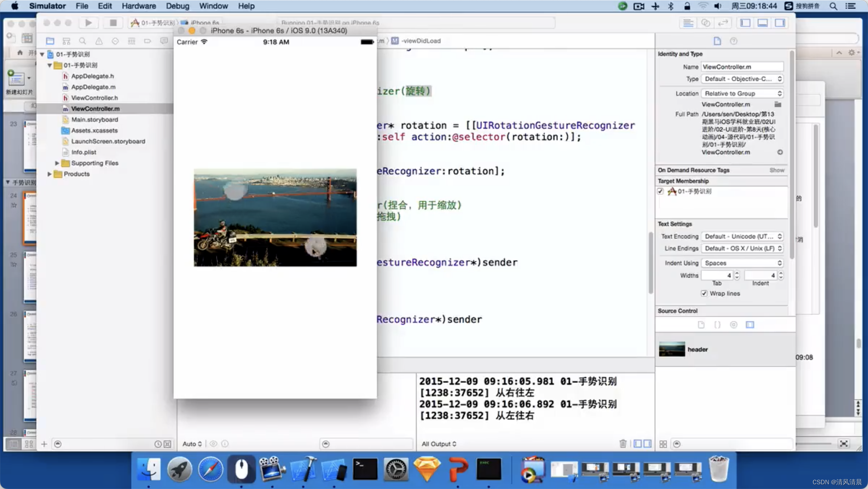Show the Media library
868x489 pixels.
coord(750,324)
